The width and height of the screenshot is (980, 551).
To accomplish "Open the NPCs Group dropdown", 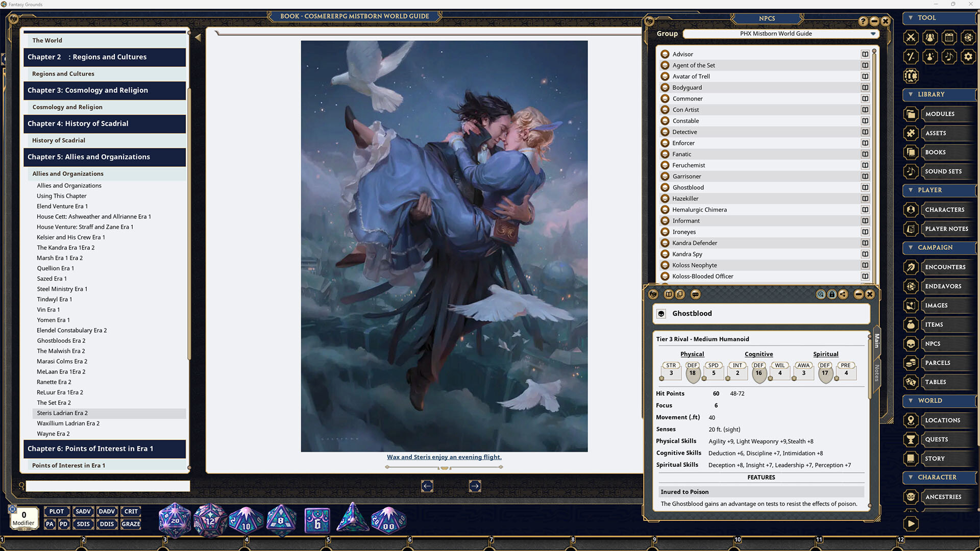I will 780,34.
